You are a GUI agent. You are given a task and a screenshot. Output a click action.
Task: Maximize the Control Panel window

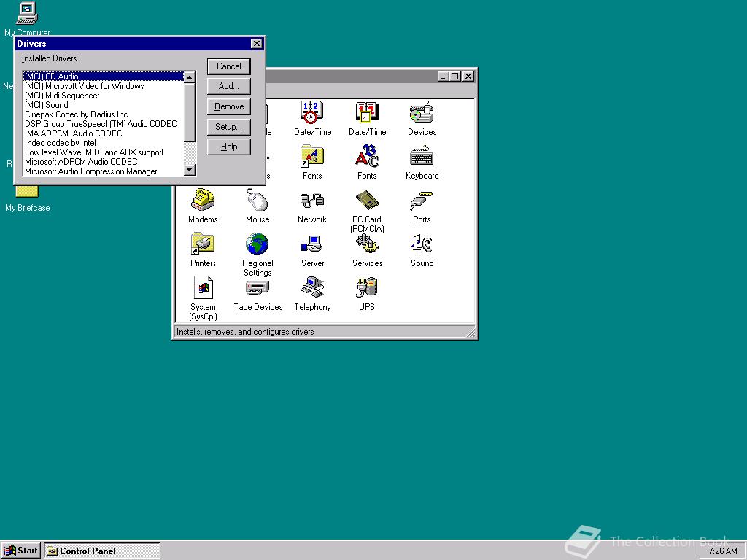pos(455,76)
